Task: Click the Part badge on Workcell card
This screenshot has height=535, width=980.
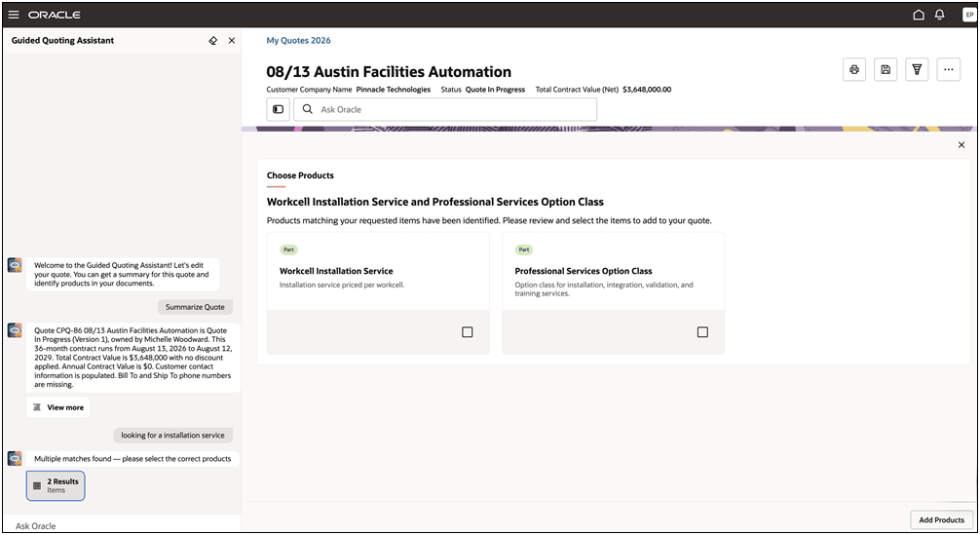Action: tap(288, 250)
